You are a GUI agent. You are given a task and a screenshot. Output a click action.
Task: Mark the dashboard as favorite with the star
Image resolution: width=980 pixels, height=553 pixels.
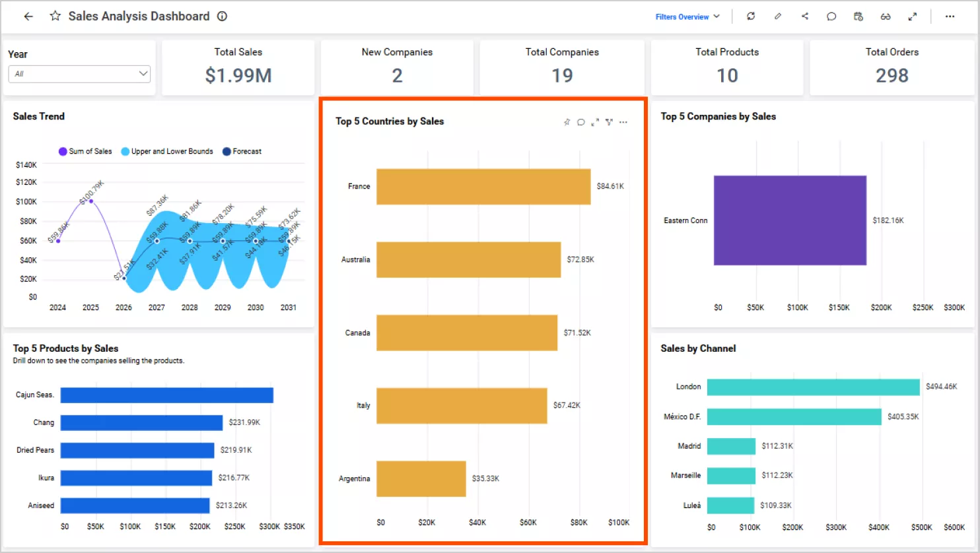[x=55, y=16]
